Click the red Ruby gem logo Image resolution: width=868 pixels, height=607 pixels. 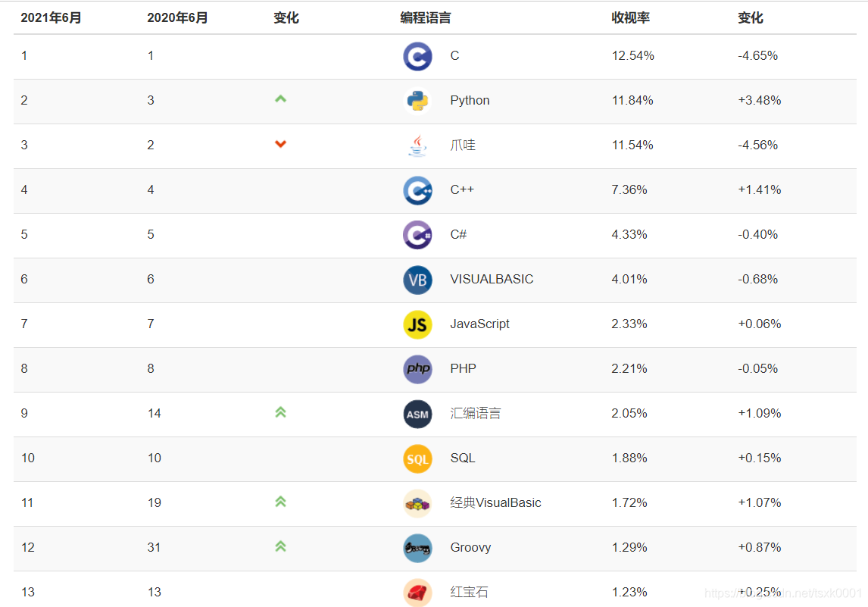pyautogui.click(x=417, y=593)
